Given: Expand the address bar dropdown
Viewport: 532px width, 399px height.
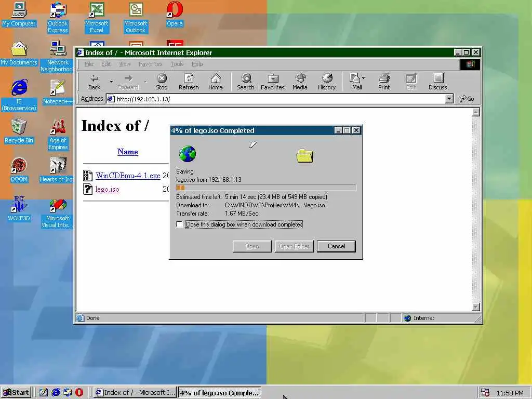Looking at the screenshot, I should pyautogui.click(x=449, y=99).
